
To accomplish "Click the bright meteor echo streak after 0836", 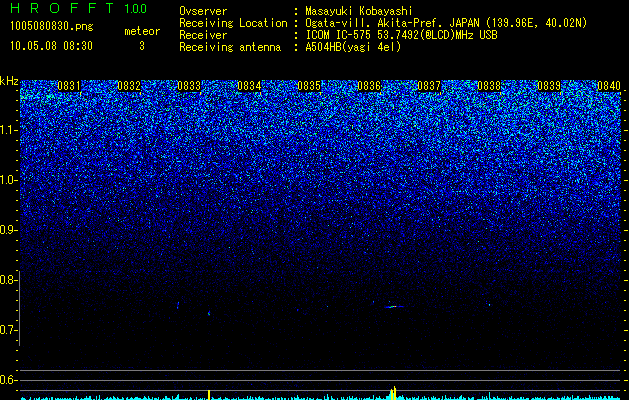I will click(394, 307).
